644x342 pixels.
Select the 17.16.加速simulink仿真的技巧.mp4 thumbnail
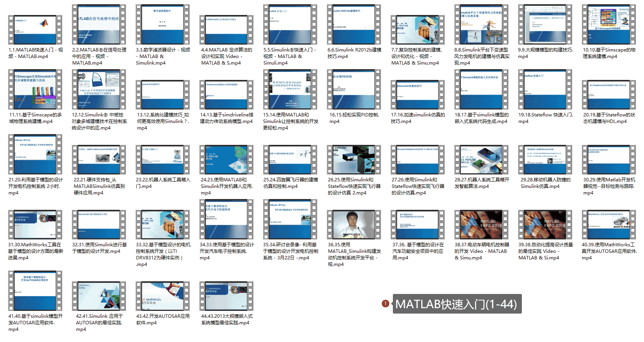417,95
